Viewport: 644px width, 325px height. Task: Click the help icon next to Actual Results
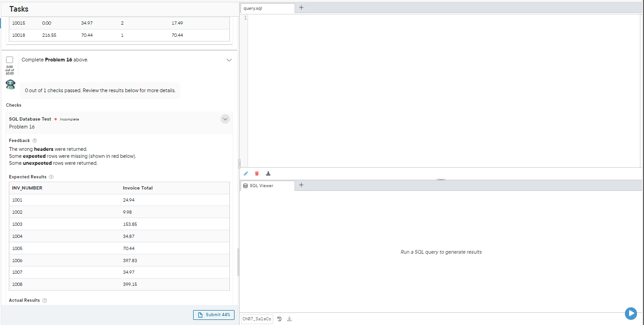point(45,300)
